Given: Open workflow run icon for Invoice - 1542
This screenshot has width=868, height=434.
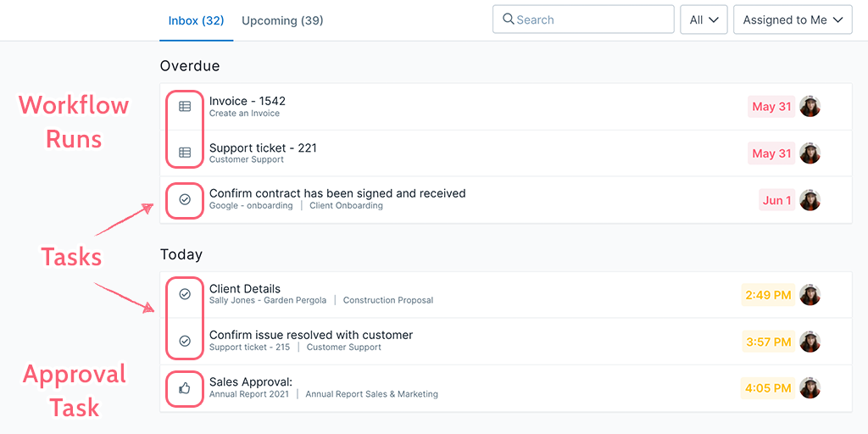Looking at the screenshot, I should (x=185, y=106).
